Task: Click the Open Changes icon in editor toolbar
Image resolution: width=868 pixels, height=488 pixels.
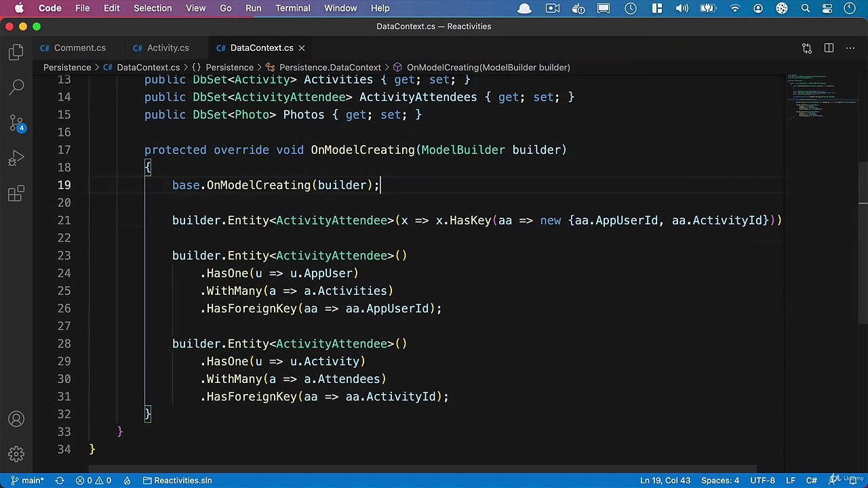Action: (807, 48)
